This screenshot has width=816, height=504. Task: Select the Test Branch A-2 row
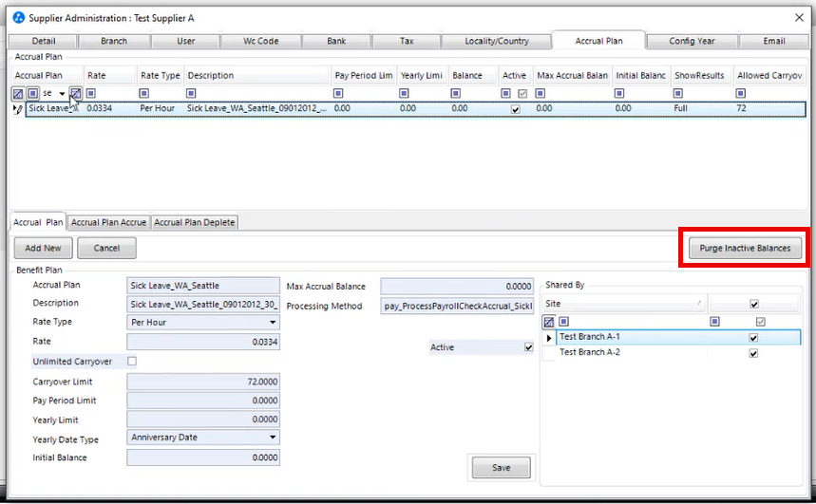point(672,353)
